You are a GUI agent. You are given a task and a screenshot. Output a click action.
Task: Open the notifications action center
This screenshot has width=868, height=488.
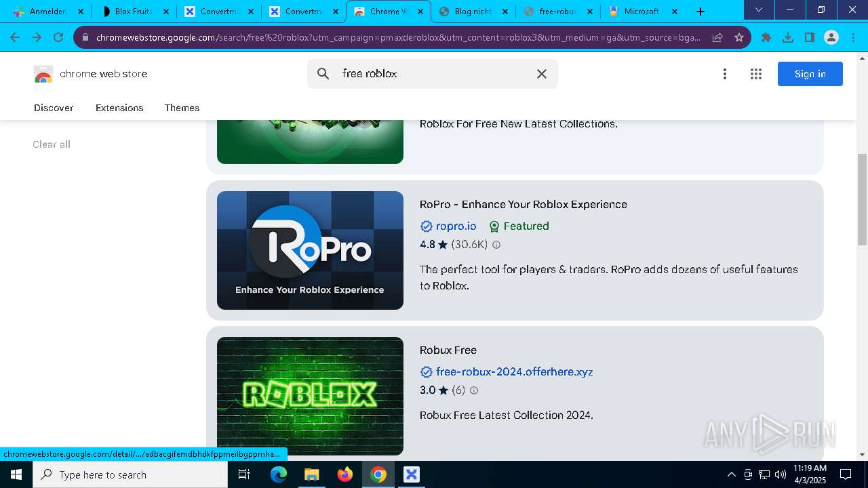point(846,474)
